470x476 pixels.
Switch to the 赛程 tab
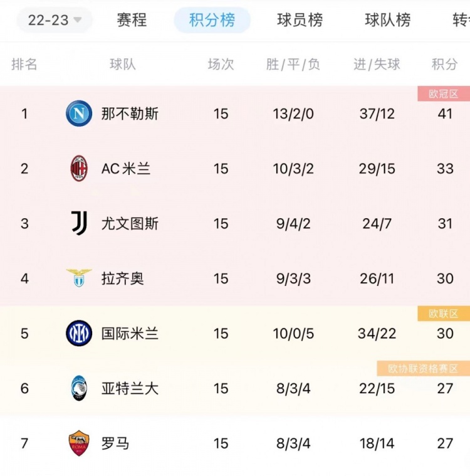coord(132,20)
